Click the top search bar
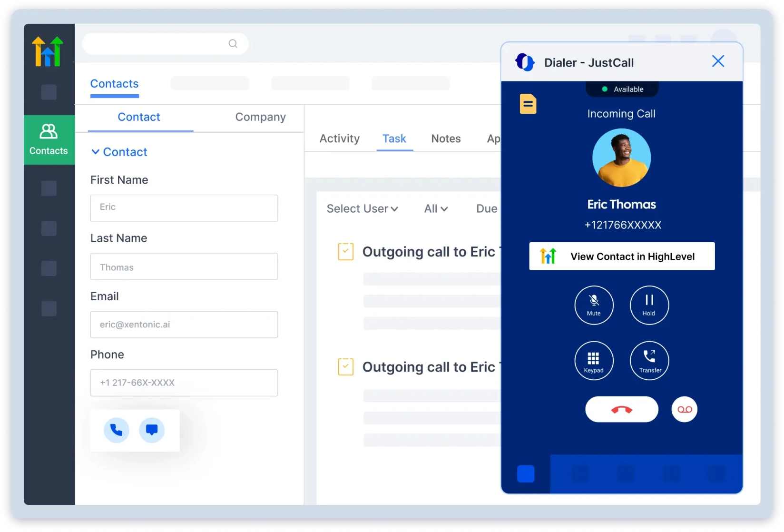The image size is (784, 532). click(165, 44)
